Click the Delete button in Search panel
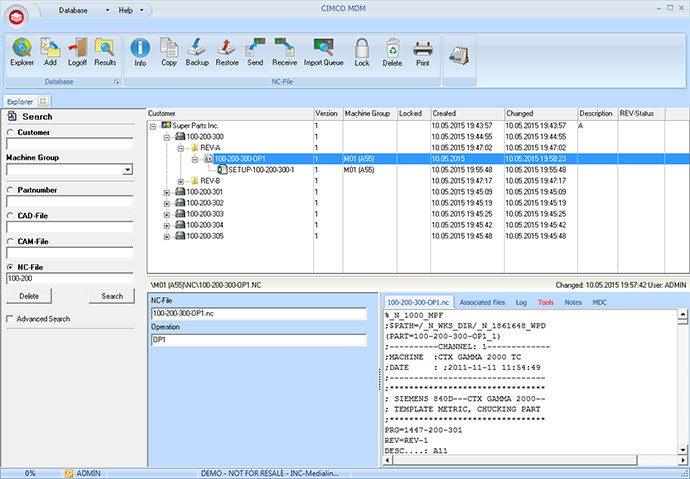 coord(29,296)
